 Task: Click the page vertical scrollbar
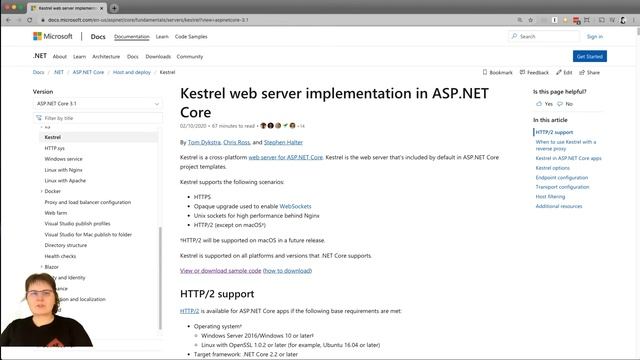638,32
